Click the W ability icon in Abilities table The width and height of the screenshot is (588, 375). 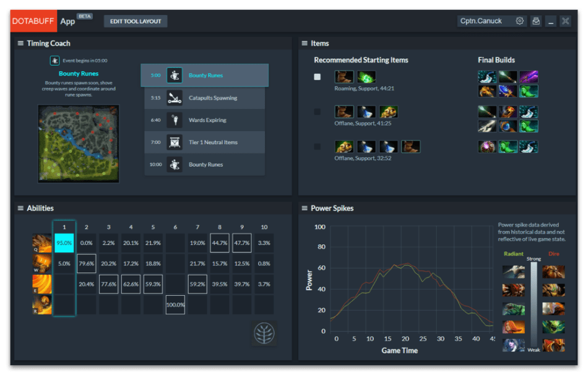point(42,264)
